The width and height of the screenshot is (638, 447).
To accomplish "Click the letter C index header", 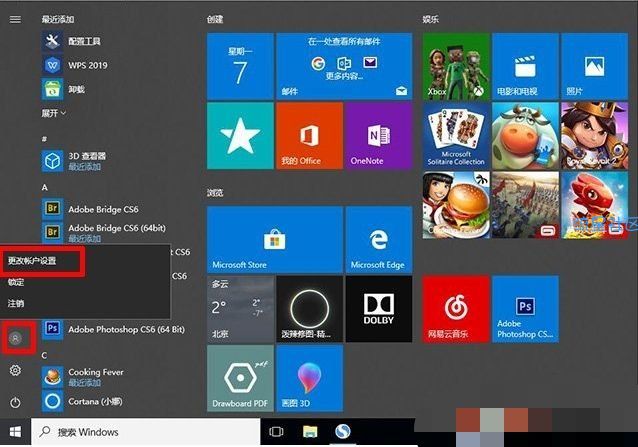I will [45, 355].
